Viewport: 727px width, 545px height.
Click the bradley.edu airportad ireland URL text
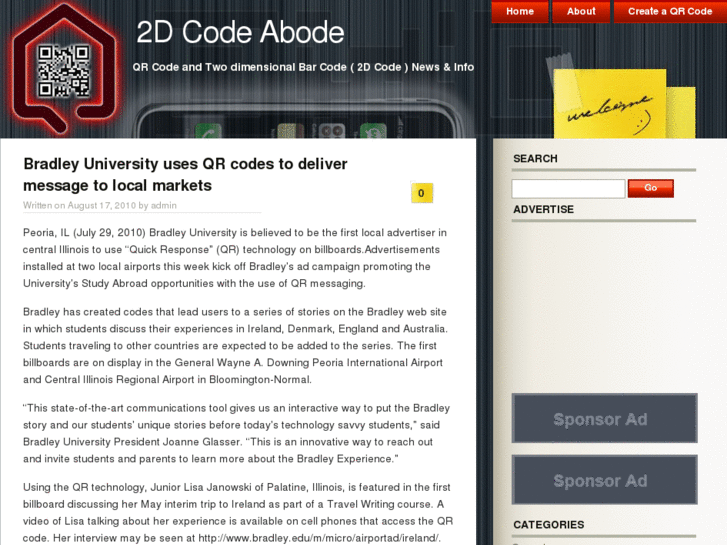click(319, 538)
